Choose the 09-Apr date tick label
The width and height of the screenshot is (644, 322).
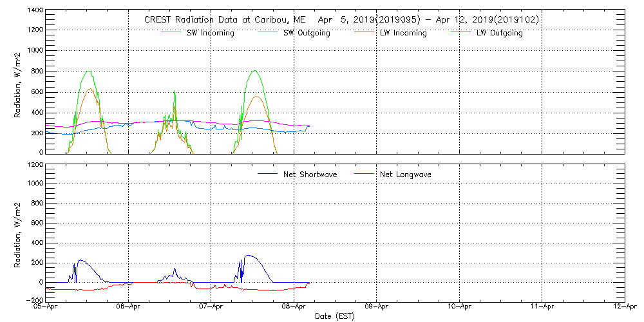pos(377,308)
